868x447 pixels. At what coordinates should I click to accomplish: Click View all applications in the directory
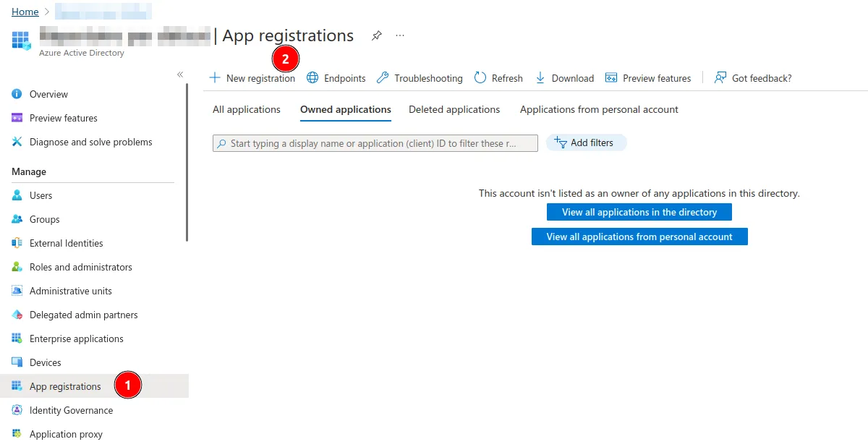tap(639, 212)
